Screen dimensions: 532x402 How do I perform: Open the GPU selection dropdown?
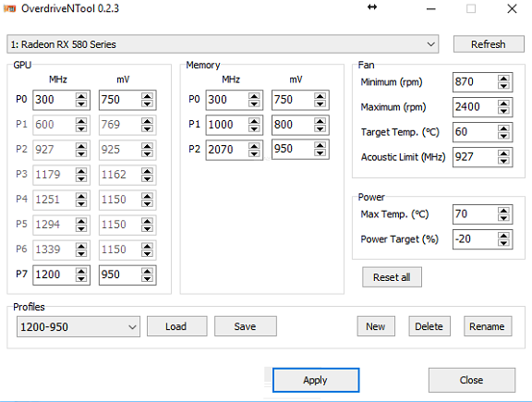(223, 44)
